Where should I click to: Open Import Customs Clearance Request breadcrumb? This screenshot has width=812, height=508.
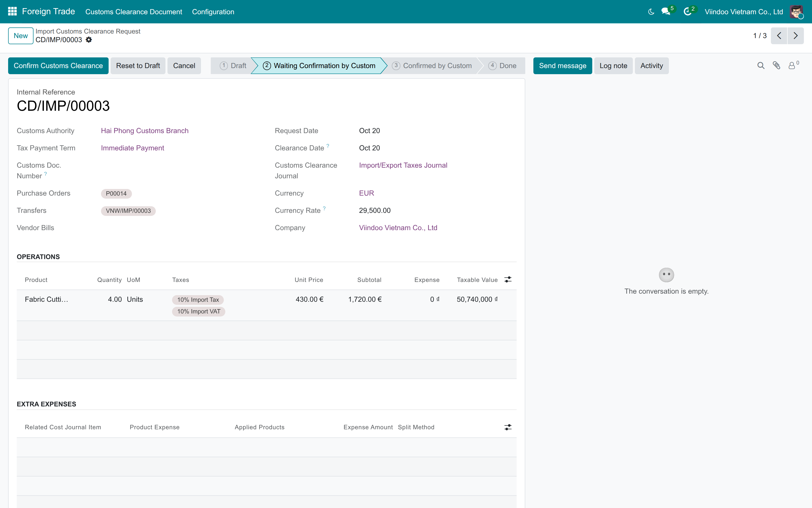(88, 31)
